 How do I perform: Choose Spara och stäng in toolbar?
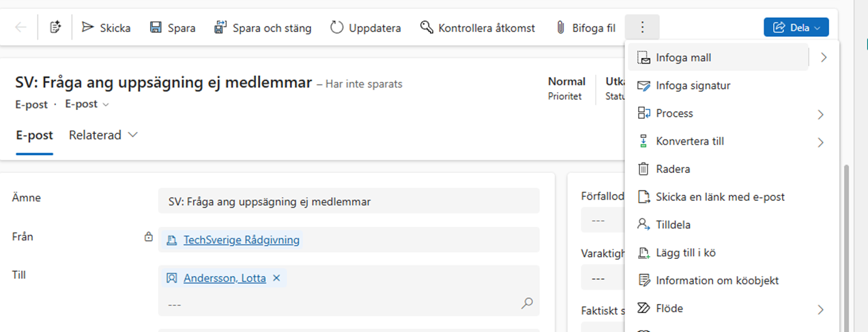263,28
